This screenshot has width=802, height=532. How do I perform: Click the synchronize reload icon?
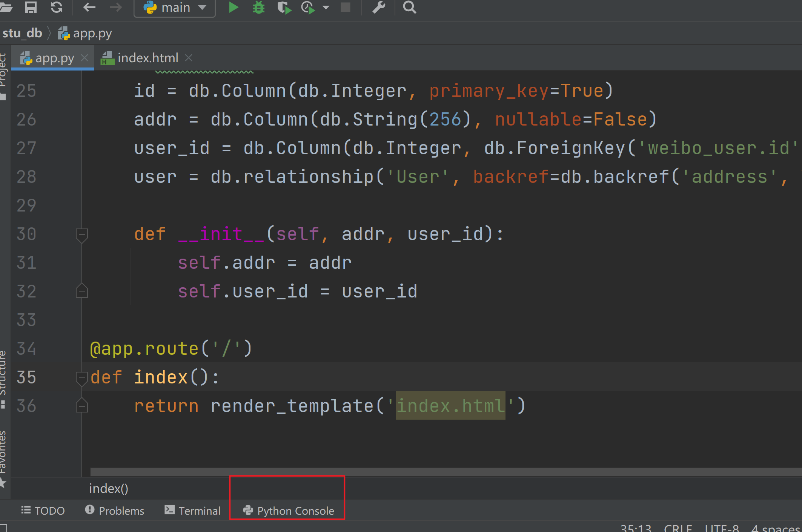pos(57,7)
